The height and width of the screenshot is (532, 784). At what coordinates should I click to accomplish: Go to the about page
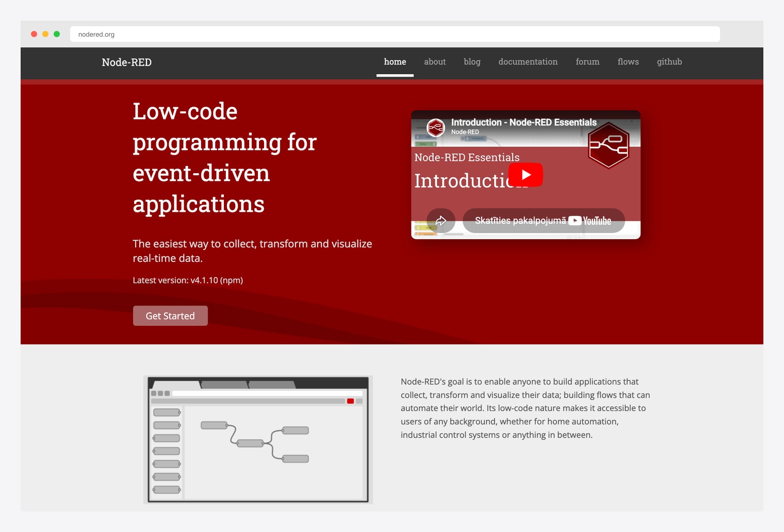pos(435,62)
